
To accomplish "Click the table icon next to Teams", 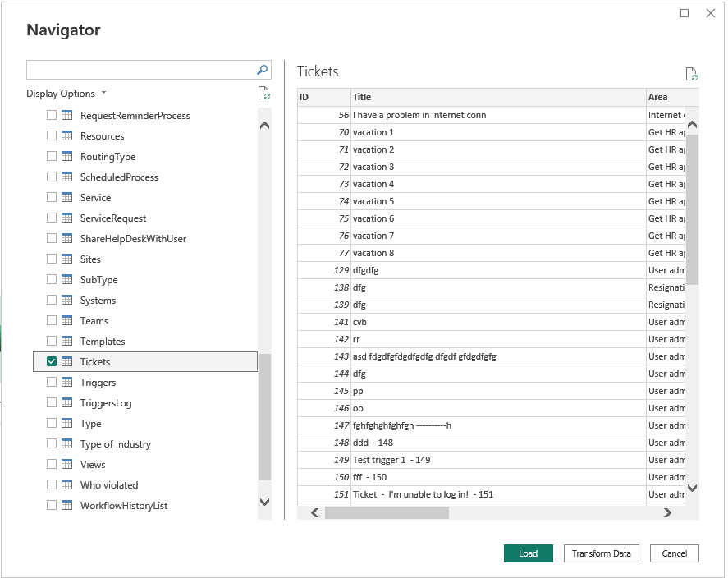I will click(x=67, y=321).
